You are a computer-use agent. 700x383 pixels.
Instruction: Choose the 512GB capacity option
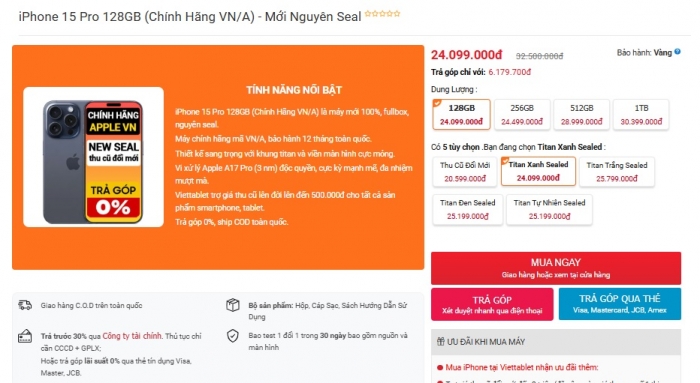click(582, 115)
